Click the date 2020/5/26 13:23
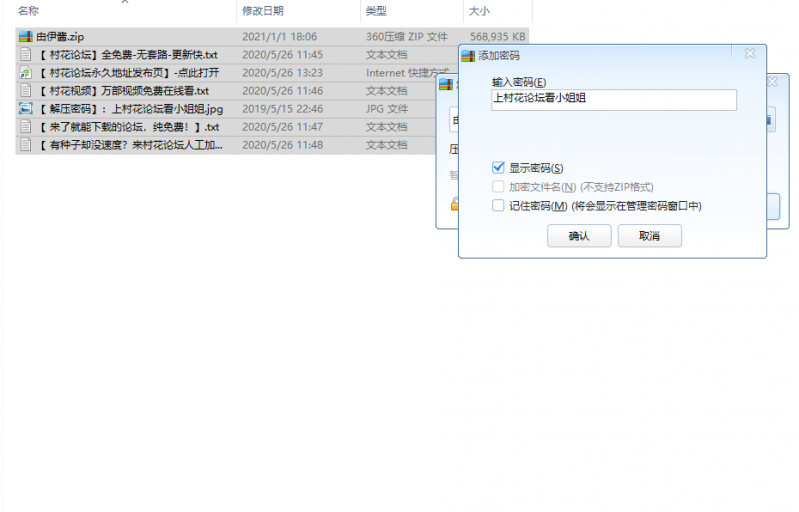The width and height of the screenshot is (799, 512). [x=282, y=73]
